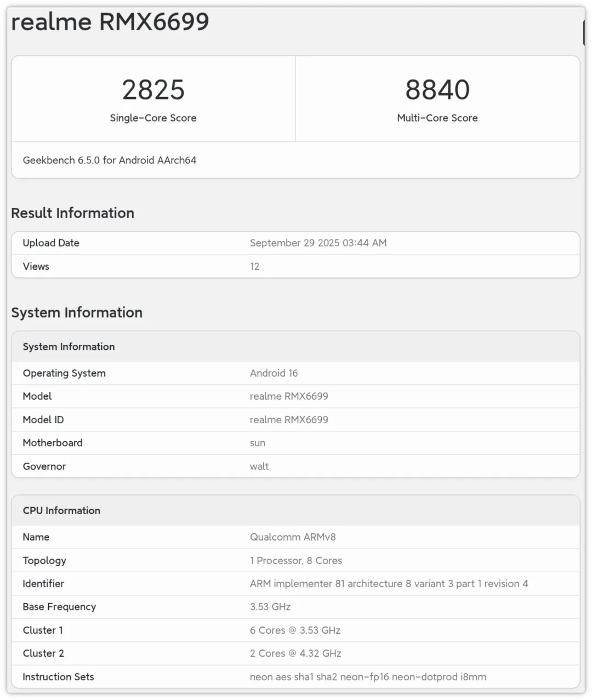
Task: Click the Topology 1 Processor, 8 Cores value
Action: click(x=296, y=561)
